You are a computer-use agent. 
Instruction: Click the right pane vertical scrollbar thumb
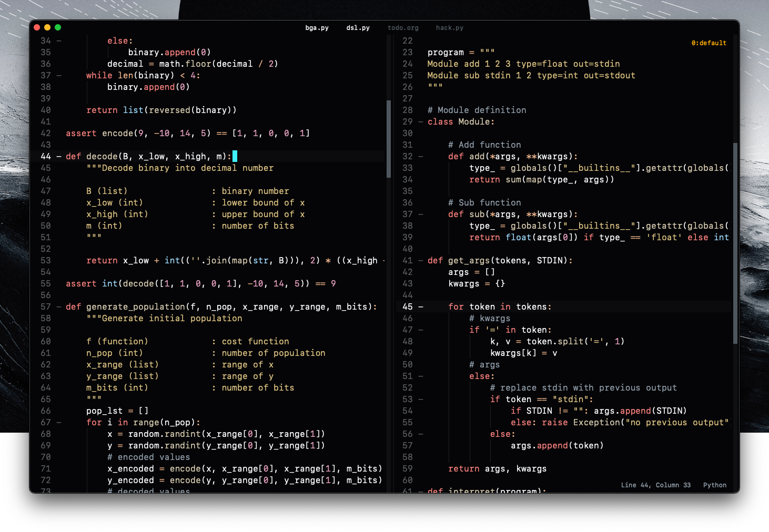click(x=735, y=243)
